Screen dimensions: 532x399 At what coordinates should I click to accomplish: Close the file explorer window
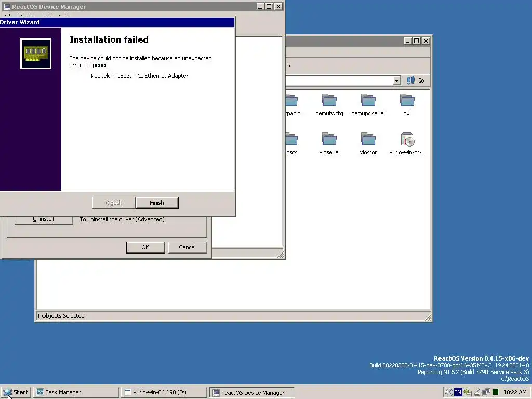(426, 41)
